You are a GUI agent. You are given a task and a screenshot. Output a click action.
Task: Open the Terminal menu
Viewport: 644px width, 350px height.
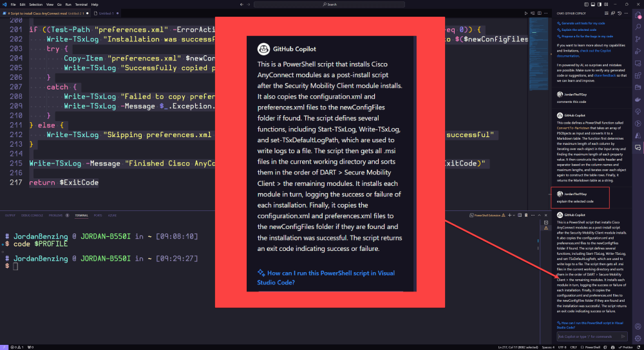pos(81,5)
